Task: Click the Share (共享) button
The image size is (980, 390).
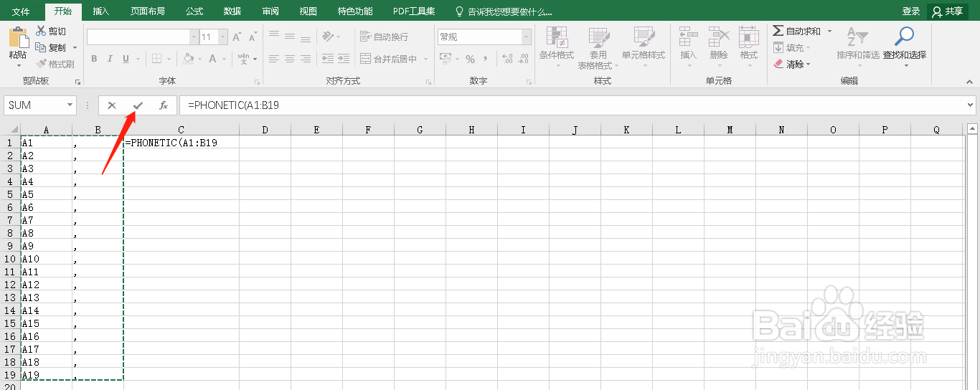Action: (946, 11)
